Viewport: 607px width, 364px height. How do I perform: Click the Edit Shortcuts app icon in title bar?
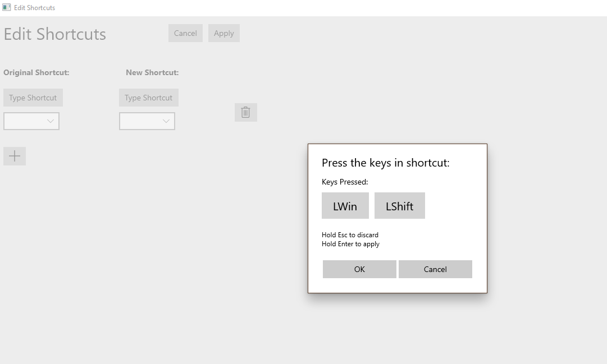pyautogui.click(x=6, y=7)
